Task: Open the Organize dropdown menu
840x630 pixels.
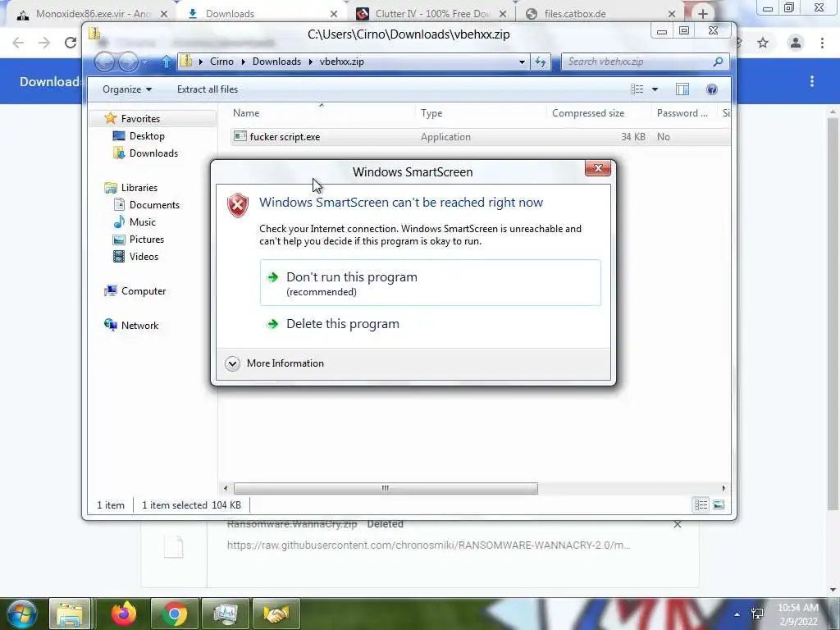Action: tap(127, 89)
